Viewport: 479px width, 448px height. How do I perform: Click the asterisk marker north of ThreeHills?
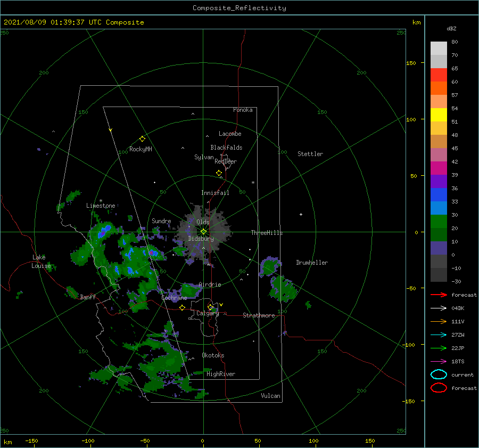tap(253, 183)
